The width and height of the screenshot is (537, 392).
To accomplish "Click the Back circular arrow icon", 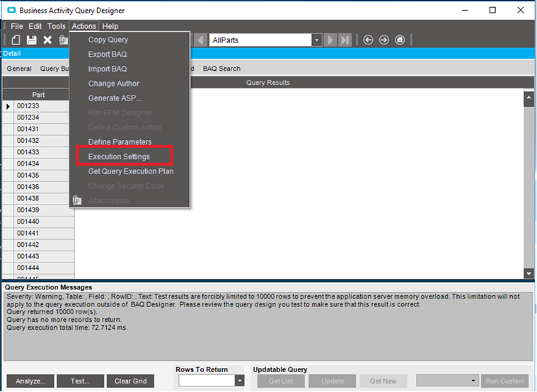I will click(368, 40).
